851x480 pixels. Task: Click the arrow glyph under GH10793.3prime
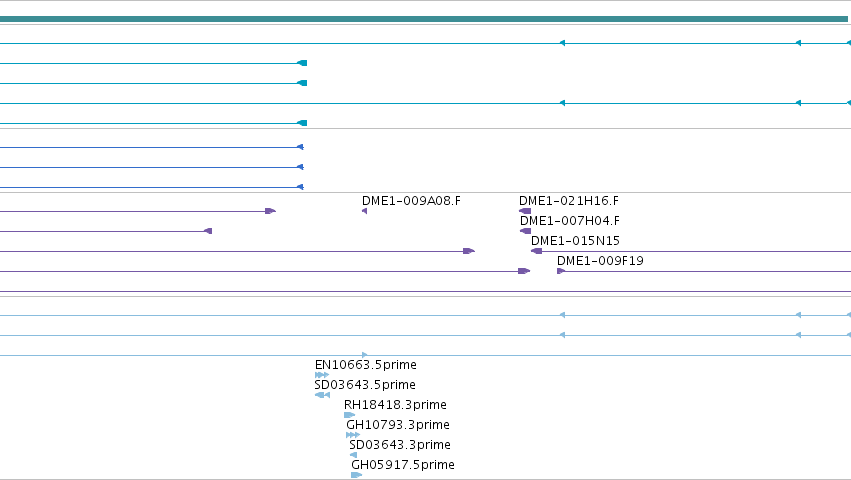[x=353, y=435]
